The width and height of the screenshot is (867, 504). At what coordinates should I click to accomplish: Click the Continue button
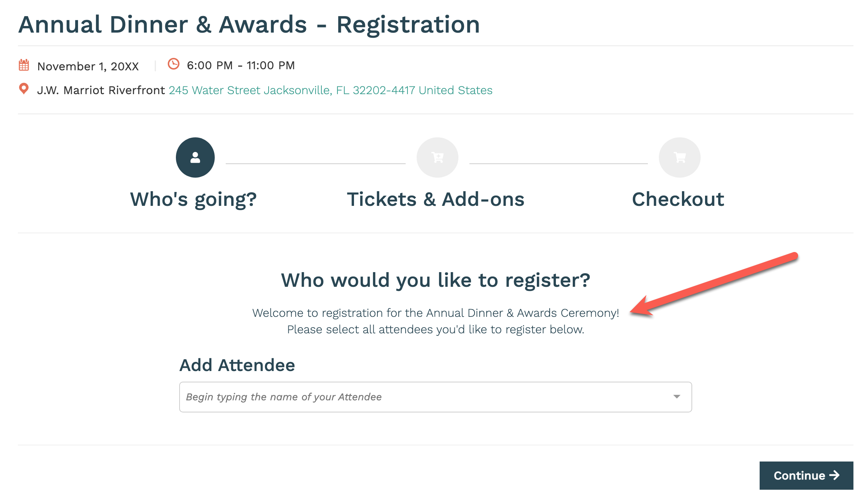[x=807, y=475]
